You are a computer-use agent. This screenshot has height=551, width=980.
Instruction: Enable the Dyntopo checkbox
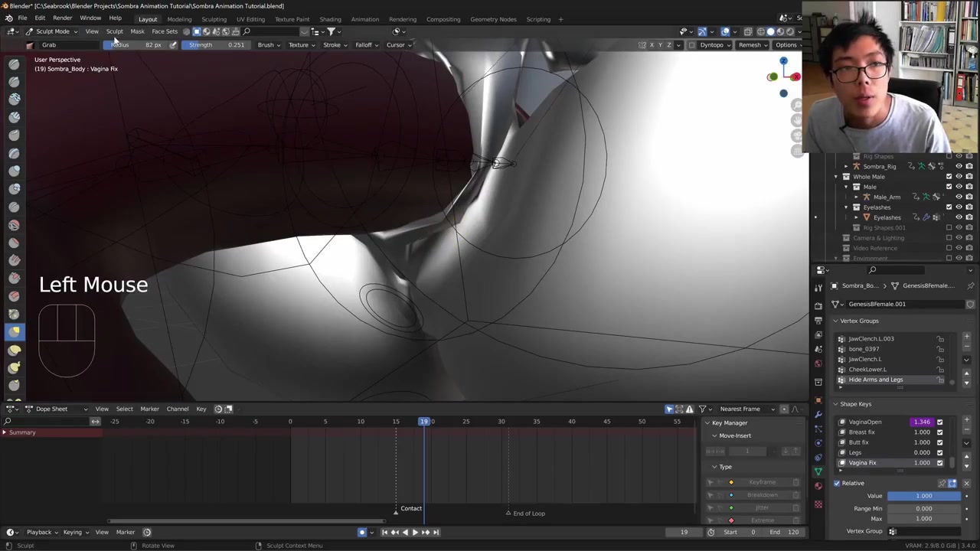[x=692, y=44]
